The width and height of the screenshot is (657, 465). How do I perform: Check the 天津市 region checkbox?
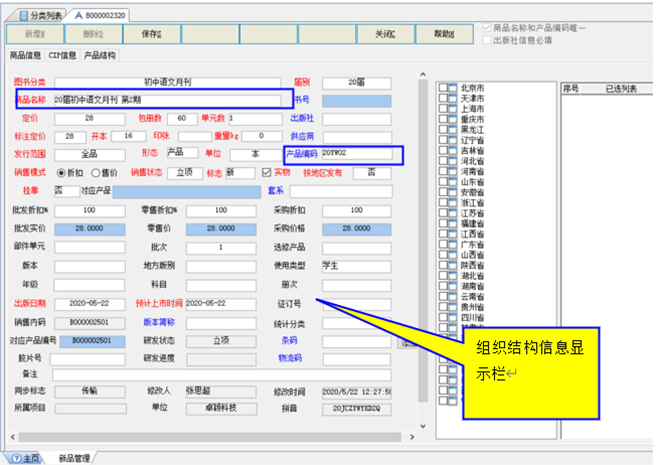pyautogui.click(x=444, y=98)
